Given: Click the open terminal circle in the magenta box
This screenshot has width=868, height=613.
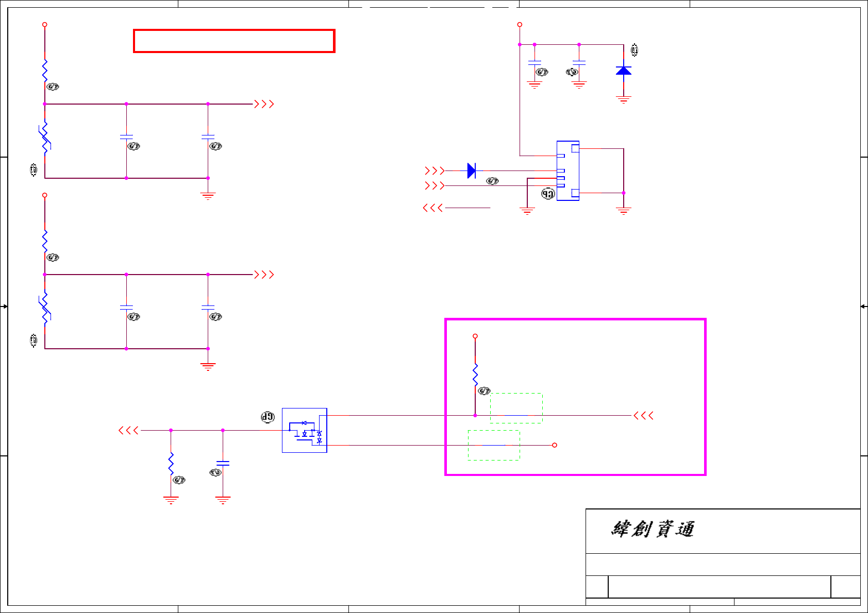Looking at the screenshot, I should (x=555, y=445).
